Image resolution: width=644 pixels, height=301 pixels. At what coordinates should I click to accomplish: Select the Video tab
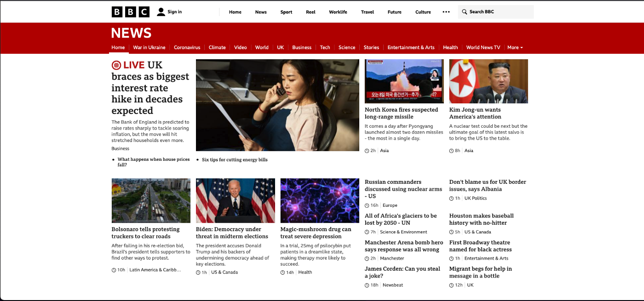(241, 47)
